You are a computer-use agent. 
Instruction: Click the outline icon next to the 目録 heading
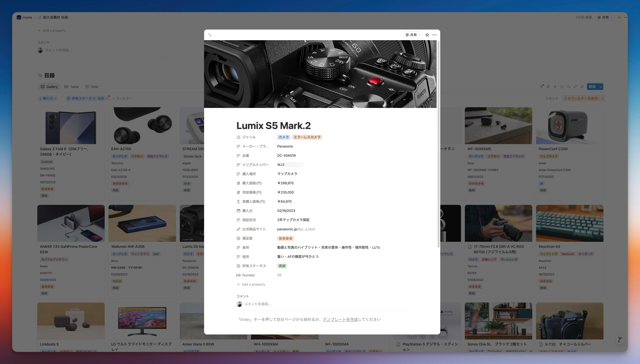(39, 75)
